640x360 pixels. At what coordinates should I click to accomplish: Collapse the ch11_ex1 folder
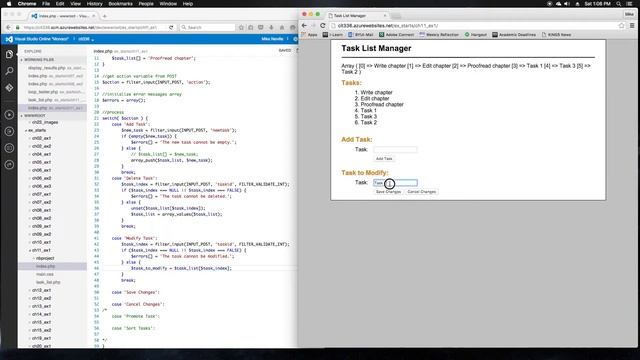[x=40, y=250]
